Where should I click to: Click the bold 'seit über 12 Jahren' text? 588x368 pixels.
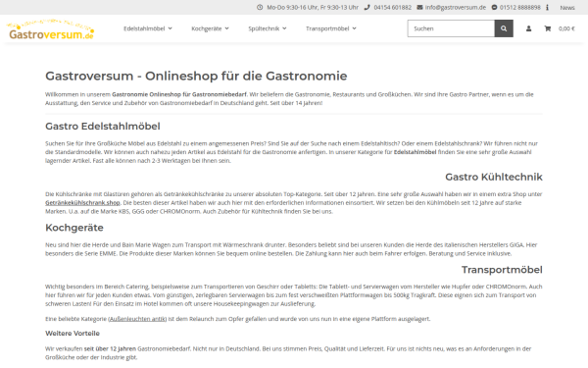point(110,348)
